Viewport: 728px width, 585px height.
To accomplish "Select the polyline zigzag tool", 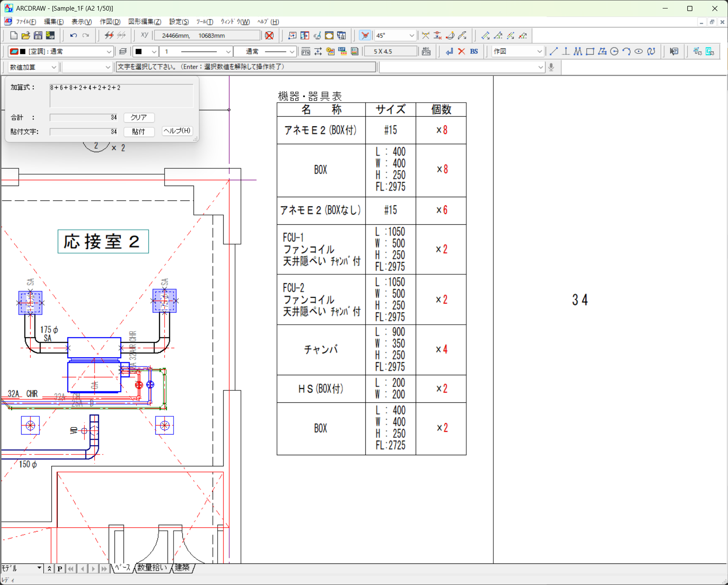I will 578,51.
